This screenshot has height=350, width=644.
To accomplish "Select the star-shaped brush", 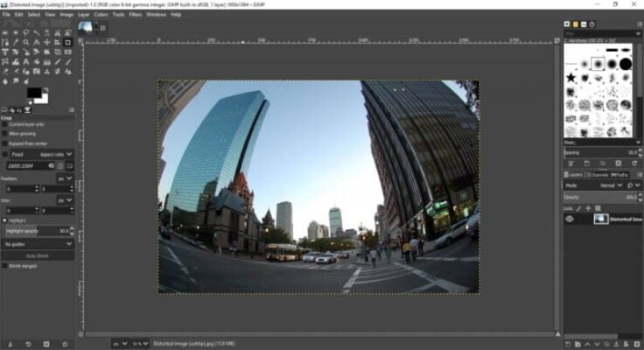I will (570, 77).
